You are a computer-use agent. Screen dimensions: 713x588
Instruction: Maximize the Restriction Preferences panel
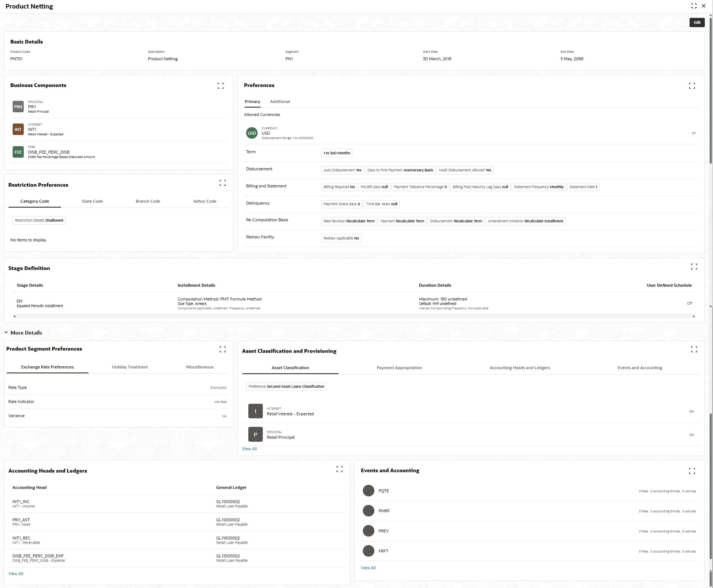tap(222, 183)
